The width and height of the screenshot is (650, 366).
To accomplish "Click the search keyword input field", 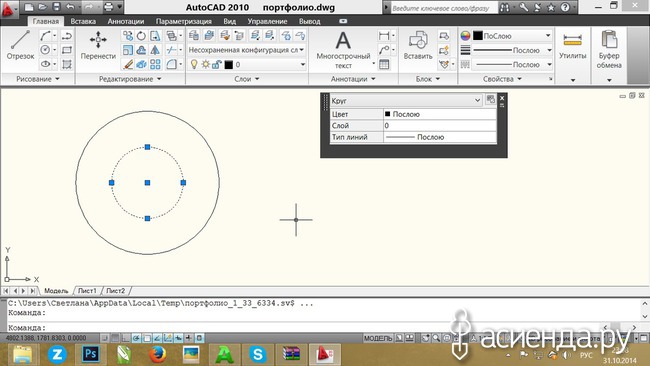I will (444, 7).
